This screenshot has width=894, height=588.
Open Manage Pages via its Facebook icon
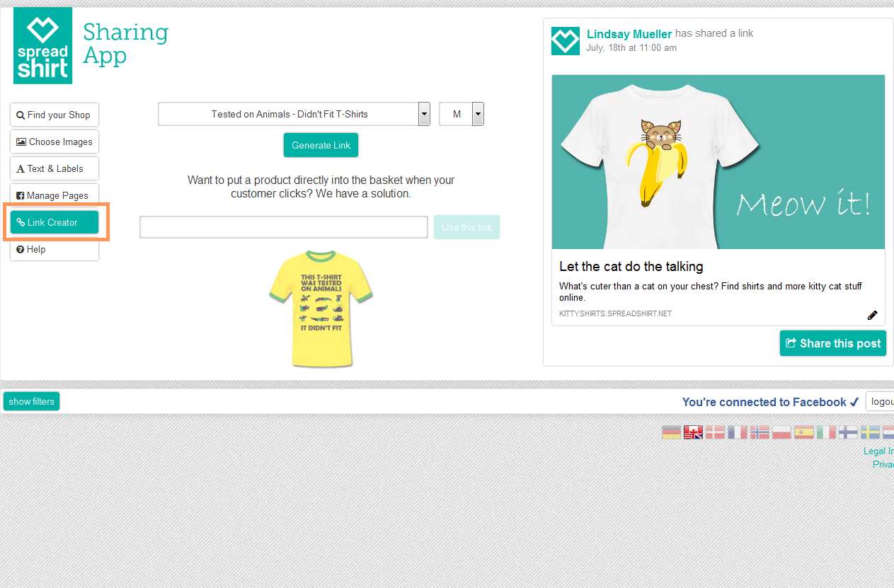point(22,195)
